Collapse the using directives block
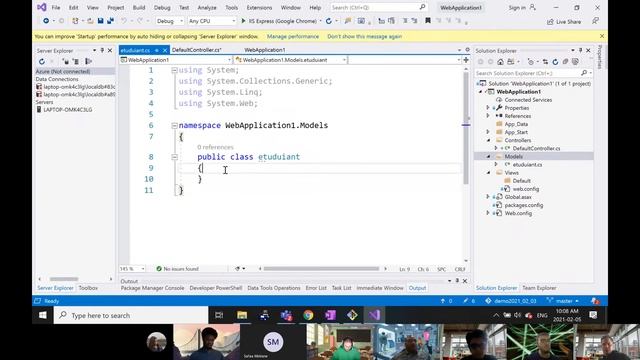This screenshot has height=360, width=640. pyautogui.click(x=174, y=70)
